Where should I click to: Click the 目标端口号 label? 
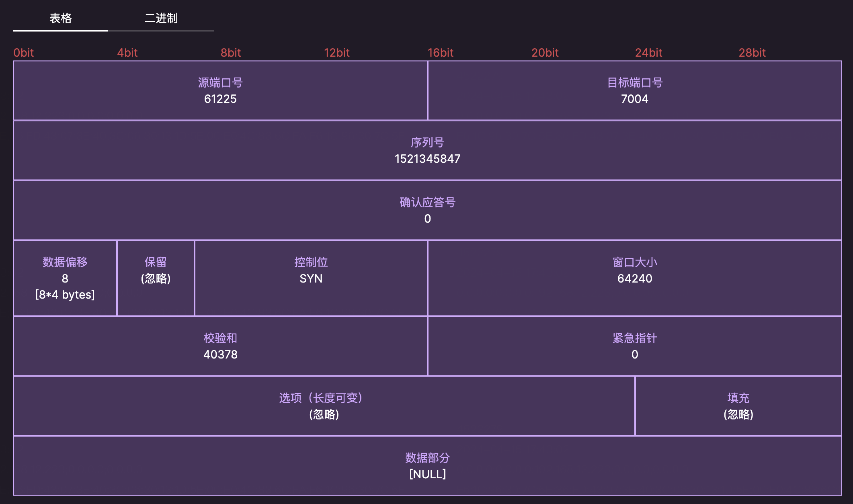pyautogui.click(x=635, y=82)
